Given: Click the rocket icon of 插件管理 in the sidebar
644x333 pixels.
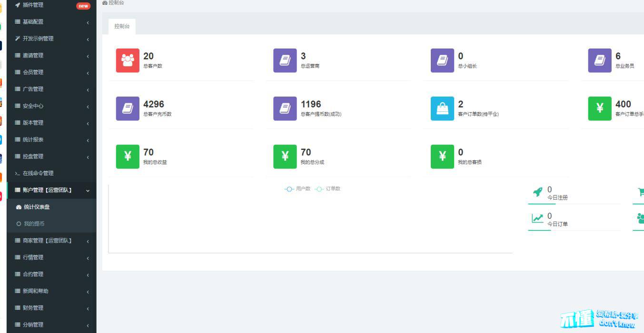Looking at the screenshot, I should tap(18, 5).
